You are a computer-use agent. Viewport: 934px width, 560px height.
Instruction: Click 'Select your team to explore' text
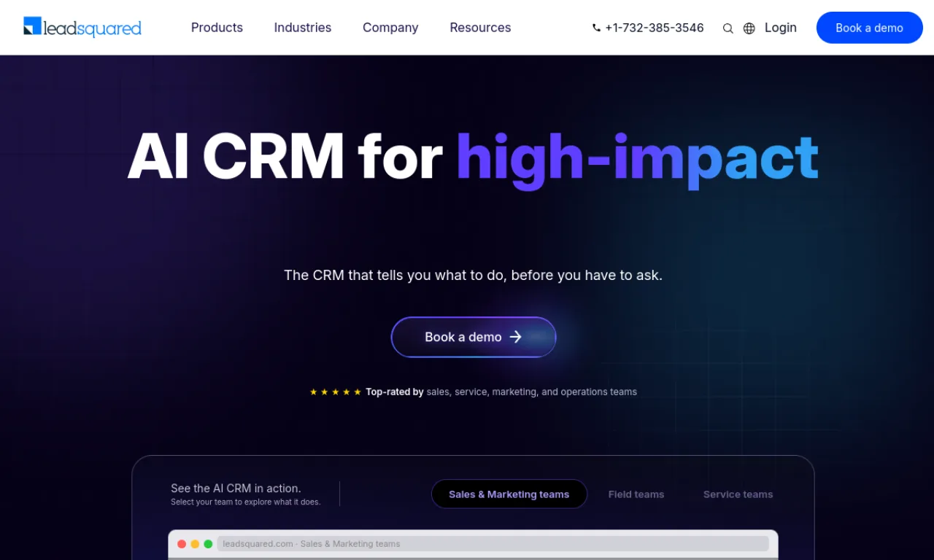tap(245, 502)
